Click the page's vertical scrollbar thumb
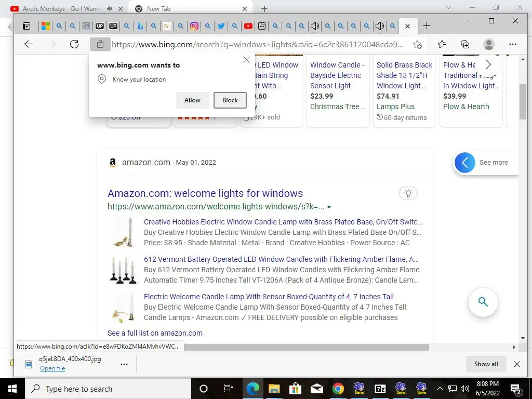This screenshot has height=399, width=532. click(x=523, y=102)
